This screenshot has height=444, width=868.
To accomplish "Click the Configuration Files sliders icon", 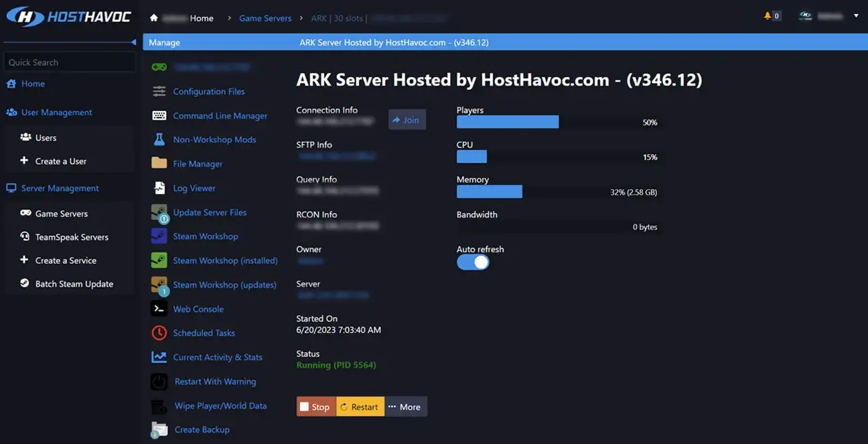I will tap(159, 91).
